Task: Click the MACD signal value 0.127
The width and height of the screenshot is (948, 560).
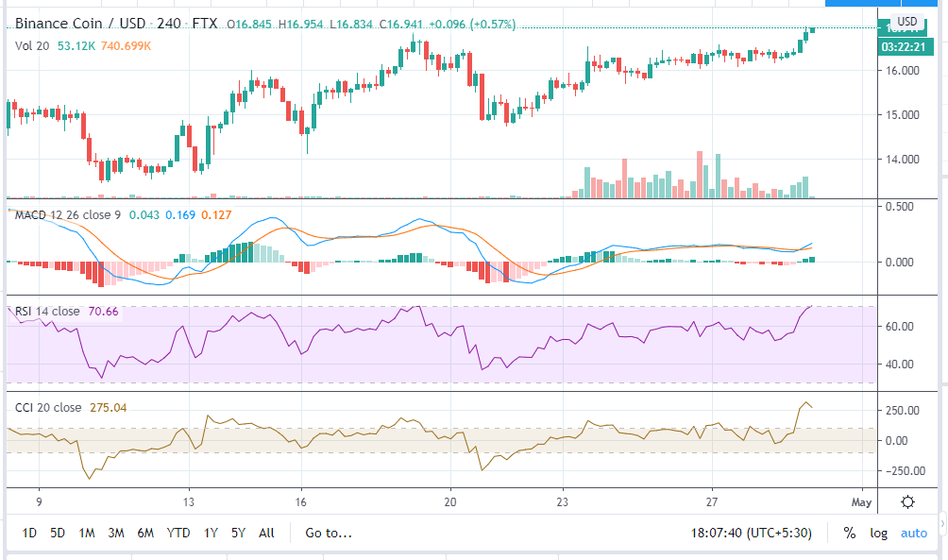Action: click(x=216, y=214)
